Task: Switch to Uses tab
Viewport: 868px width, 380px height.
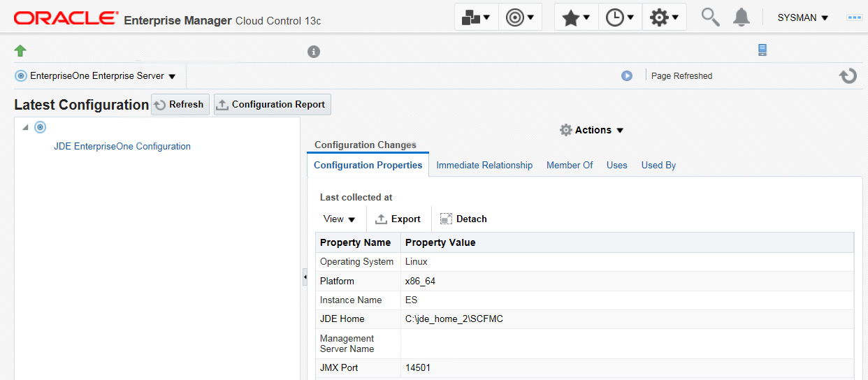Action: click(x=617, y=166)
